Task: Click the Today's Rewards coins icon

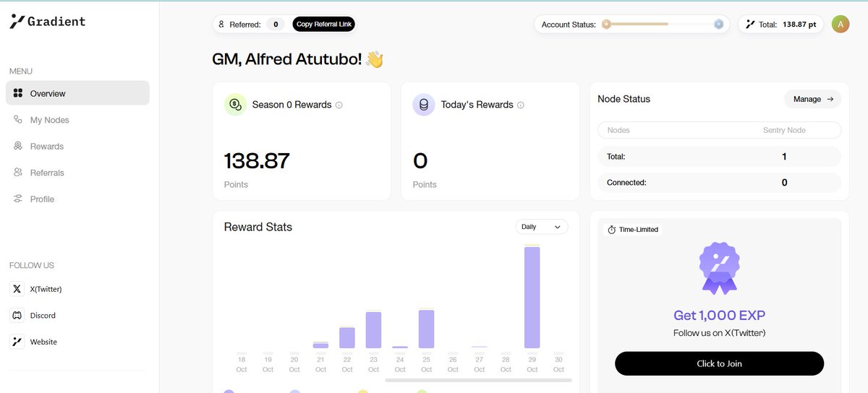Action: click(424, 105)
